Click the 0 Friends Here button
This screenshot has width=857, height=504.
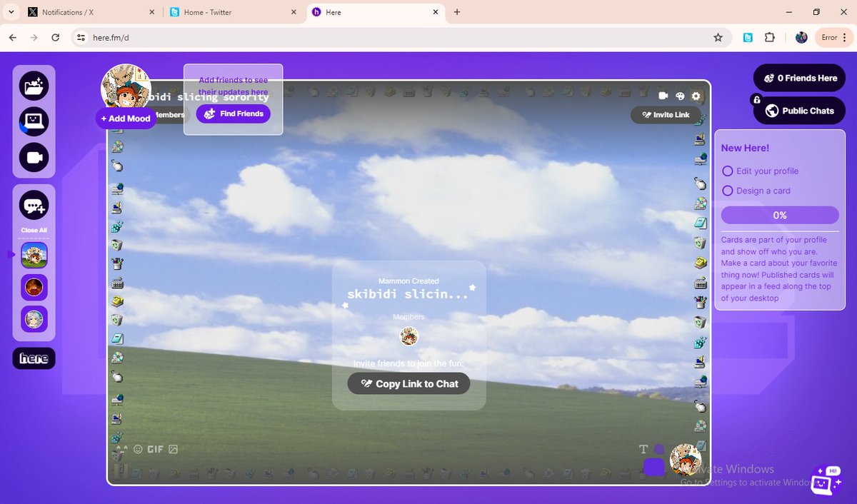click(x=799, y=79)
